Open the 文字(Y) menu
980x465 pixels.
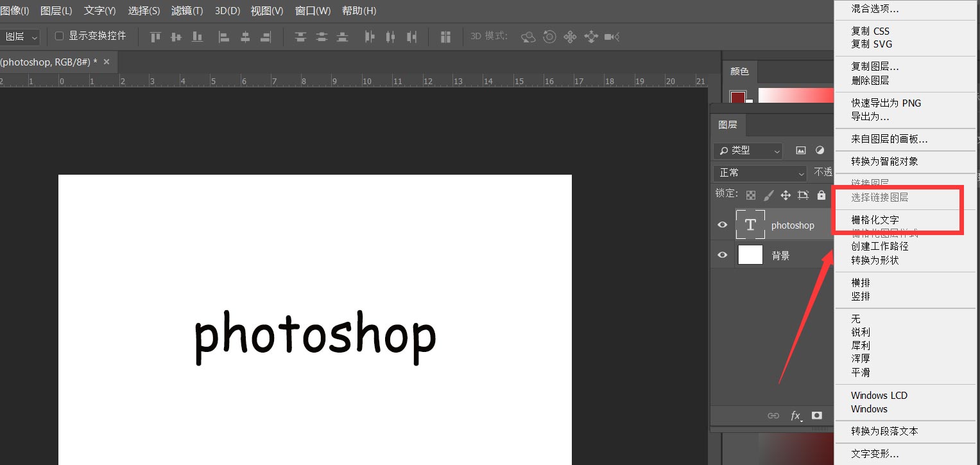(x=99, y=11)
